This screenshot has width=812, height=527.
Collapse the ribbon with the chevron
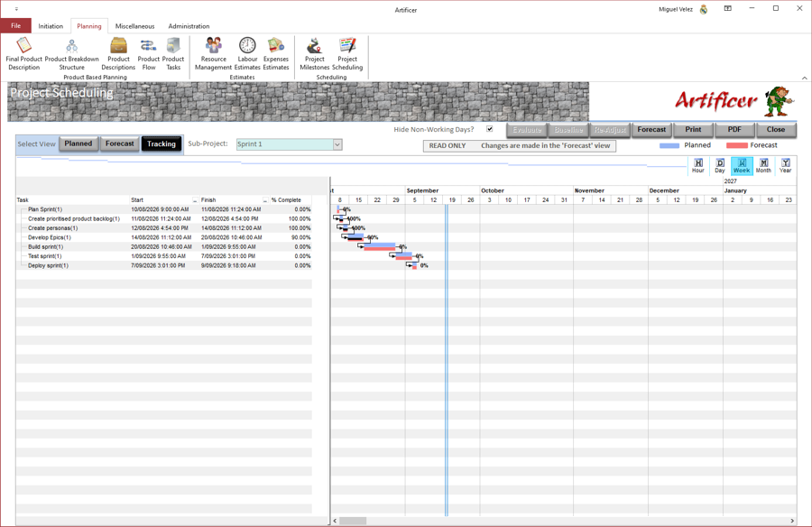click(x=804, y=78)
